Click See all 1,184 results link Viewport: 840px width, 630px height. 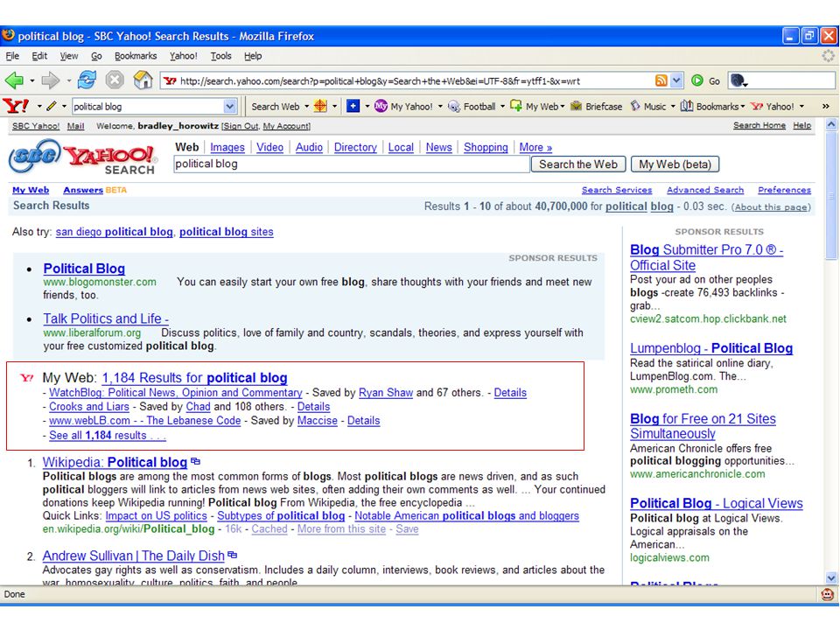pyautogui.click(x=107, y=436)
